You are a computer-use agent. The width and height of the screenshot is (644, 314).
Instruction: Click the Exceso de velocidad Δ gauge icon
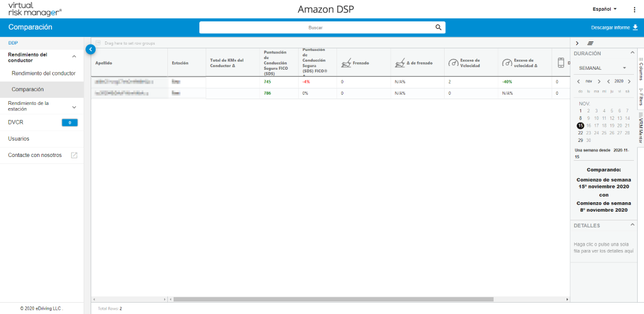tap(506, 63)
